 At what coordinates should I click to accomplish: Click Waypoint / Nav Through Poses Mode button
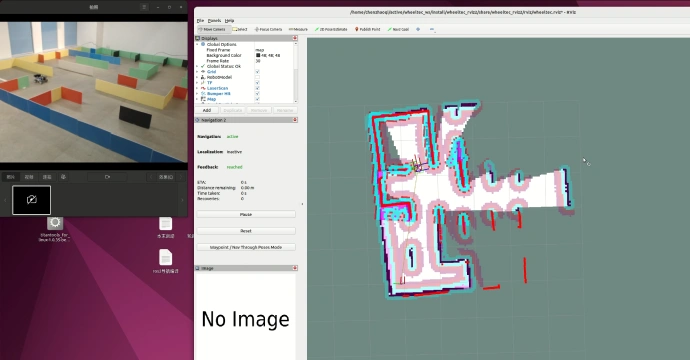coord(246,247)
